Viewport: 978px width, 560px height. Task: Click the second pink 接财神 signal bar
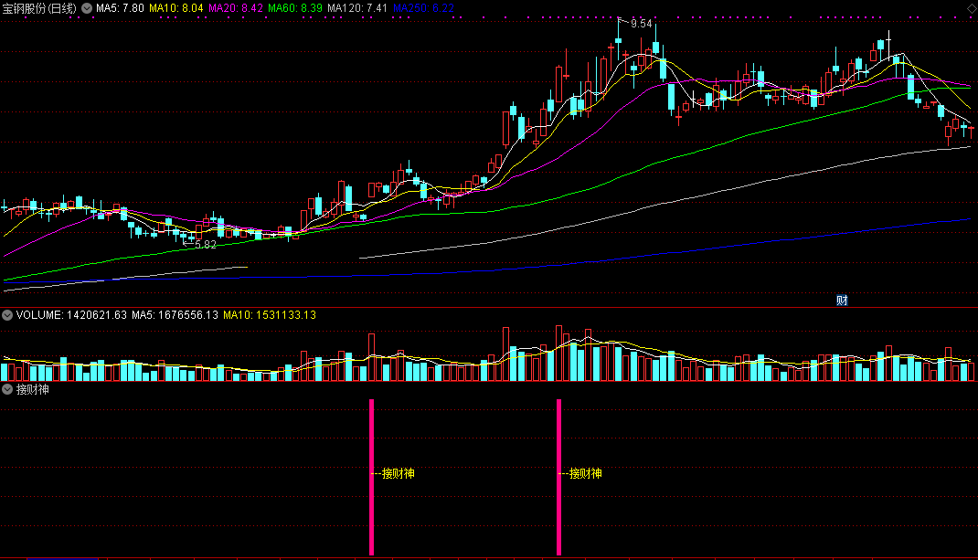coord(558,477)
